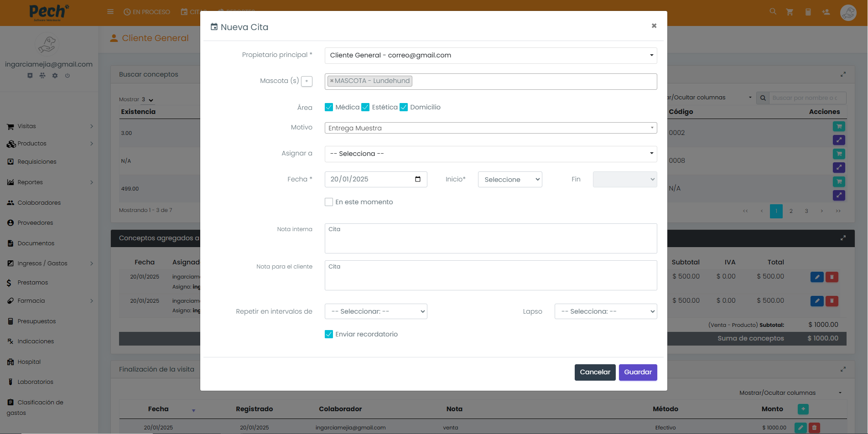Delete the first concept with red trash icon
The image size is (868, 434).
(x=832, y=277)
